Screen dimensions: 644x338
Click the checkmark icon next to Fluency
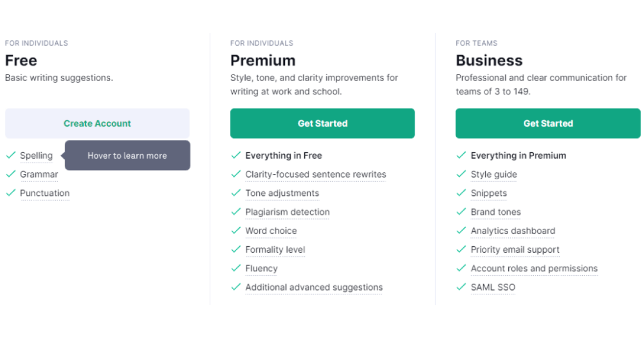(x=236, y=268)
